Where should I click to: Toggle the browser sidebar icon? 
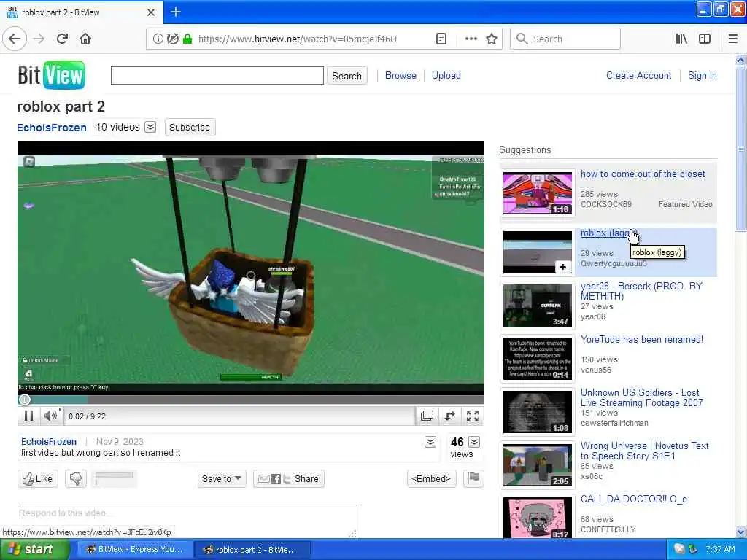click(705, 39)
